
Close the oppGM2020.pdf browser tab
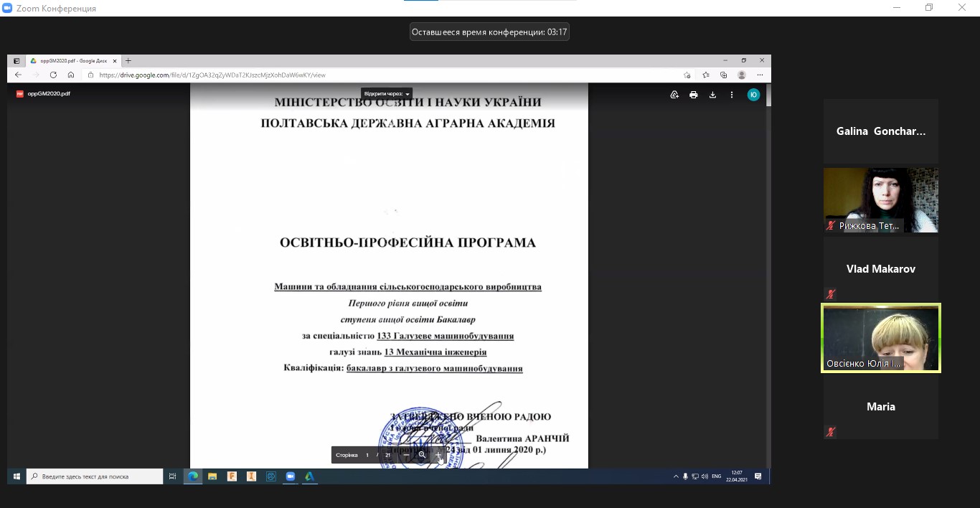pos(114,61)
